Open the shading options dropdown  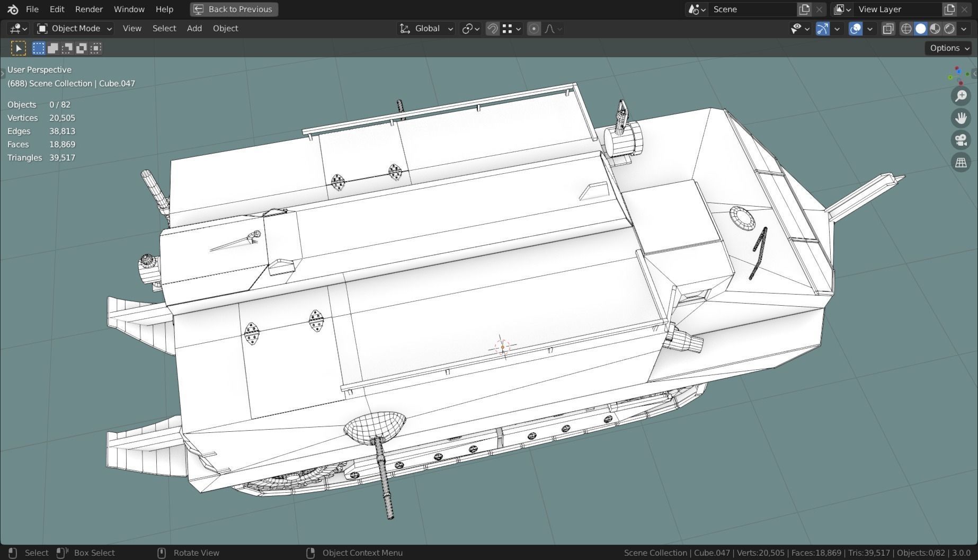click(964, 29)
